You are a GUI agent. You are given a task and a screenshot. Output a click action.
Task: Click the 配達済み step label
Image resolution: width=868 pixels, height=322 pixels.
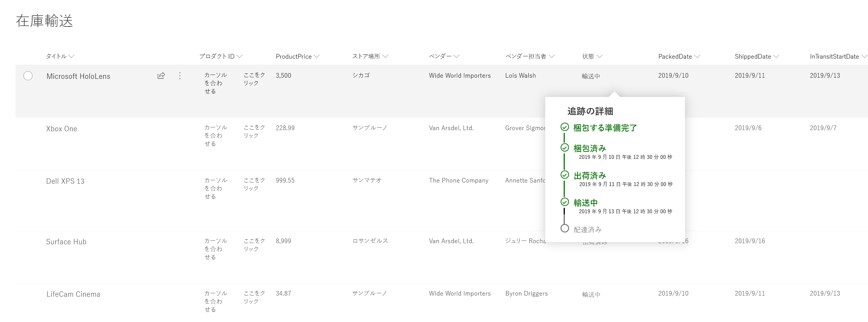click(588, 230)
